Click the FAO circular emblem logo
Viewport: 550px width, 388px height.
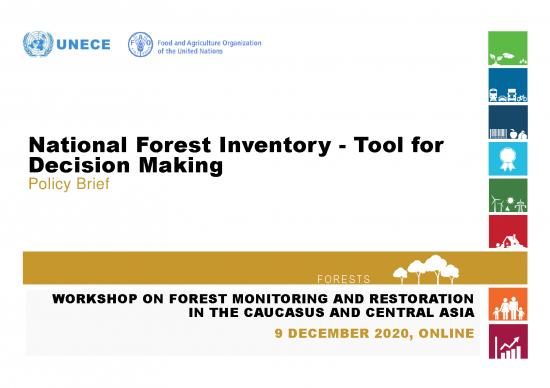pyautogui.click(x=140, y=44)
